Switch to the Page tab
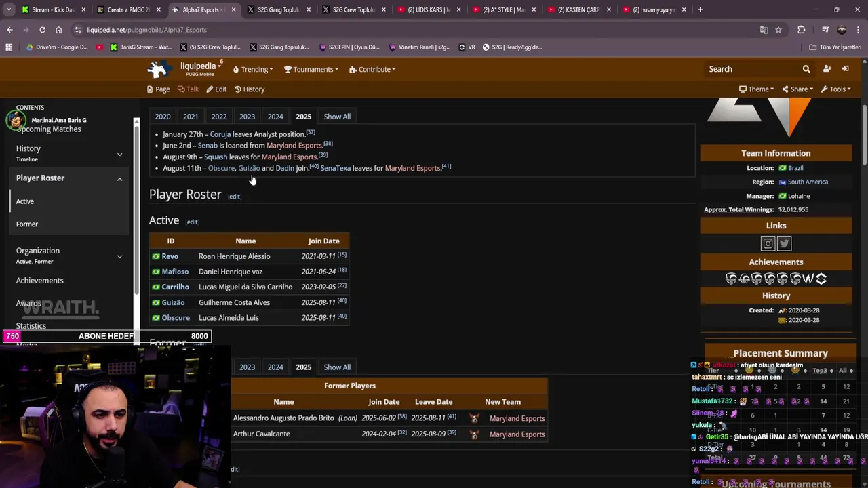868x488 pixels. point(158,89)
